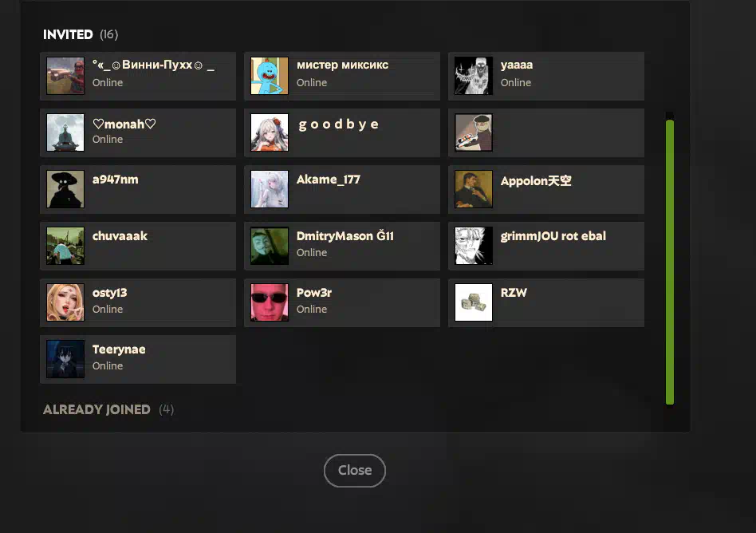Click the ALREADY JOINED section header
This screenshot has height=533, width=756.
pos(96,409)
